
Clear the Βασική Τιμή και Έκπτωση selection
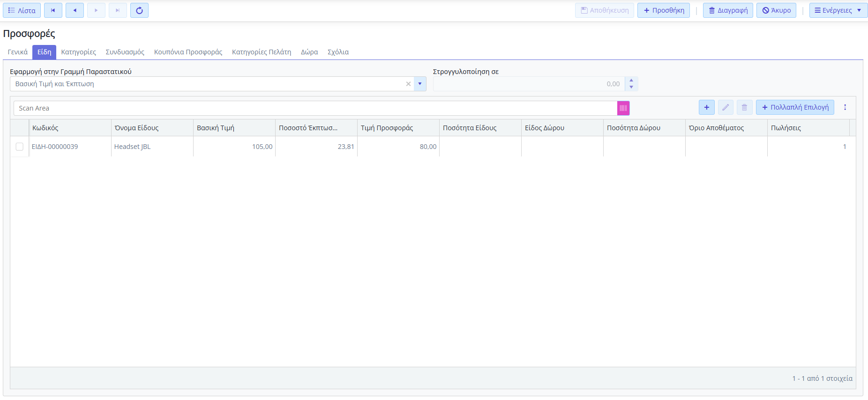(x=408, y=84)
